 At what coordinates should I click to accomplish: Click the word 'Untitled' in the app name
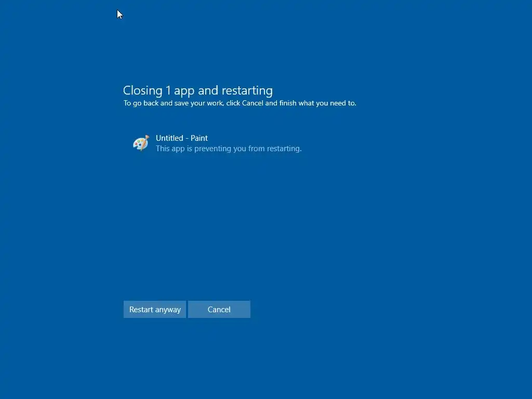[x=169, y=138]
